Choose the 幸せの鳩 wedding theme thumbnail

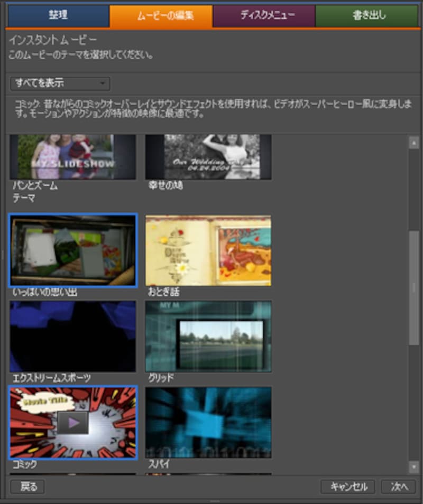tap(208, 157)
